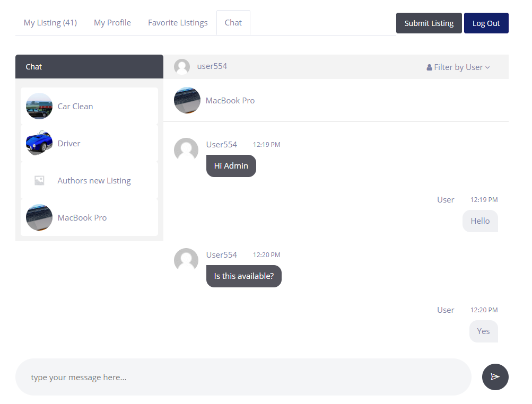Click the "Is this available?" message bubble

point(243,276)
